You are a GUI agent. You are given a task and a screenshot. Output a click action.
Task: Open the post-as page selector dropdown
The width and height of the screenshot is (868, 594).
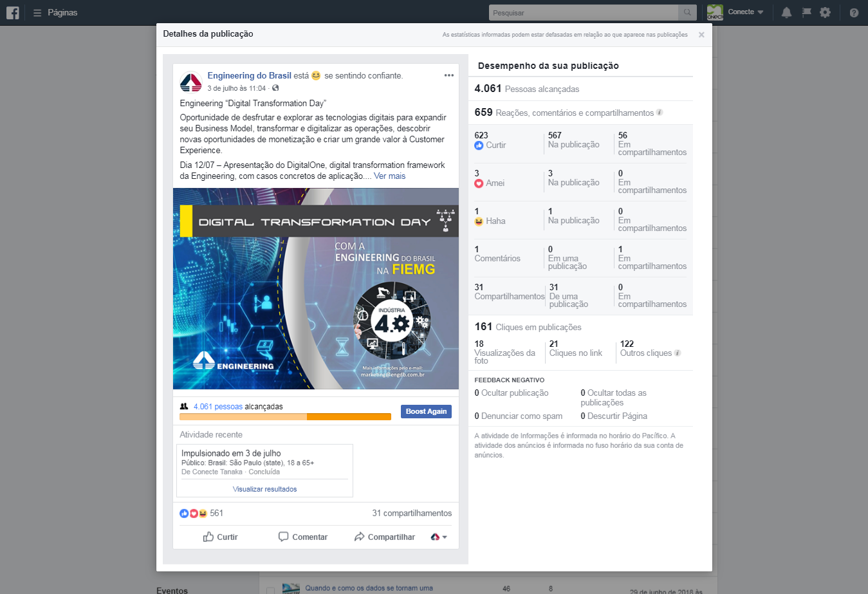click(x=439, y=537)
